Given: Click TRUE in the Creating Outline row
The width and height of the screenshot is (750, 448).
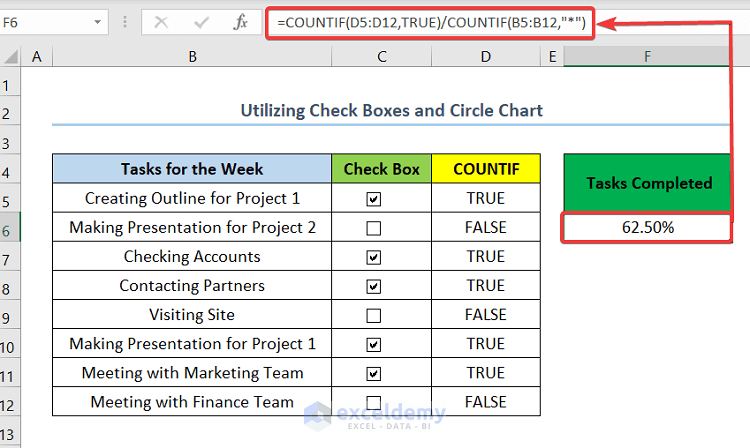Looking at the screenshot, I should (x=486, y=198).
